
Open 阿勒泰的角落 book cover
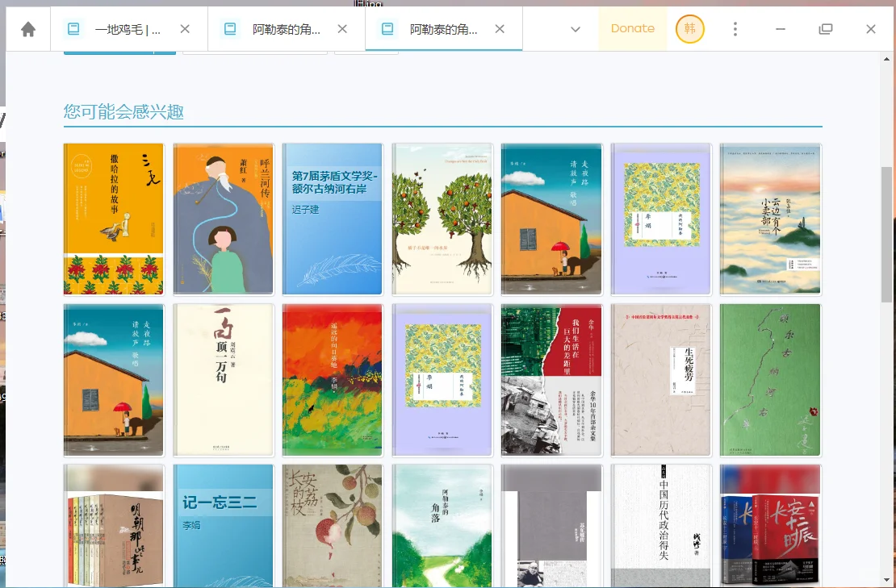(x=442, y=526)
